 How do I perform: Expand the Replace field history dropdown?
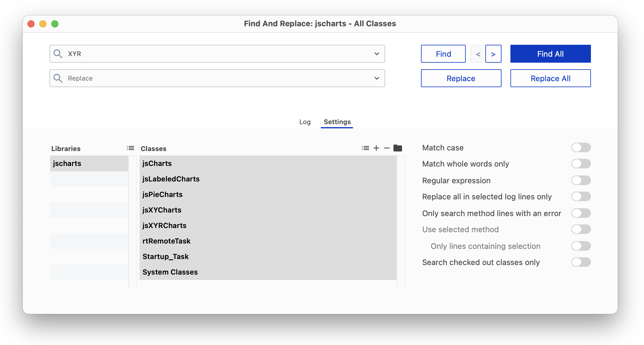coord(377,78)
